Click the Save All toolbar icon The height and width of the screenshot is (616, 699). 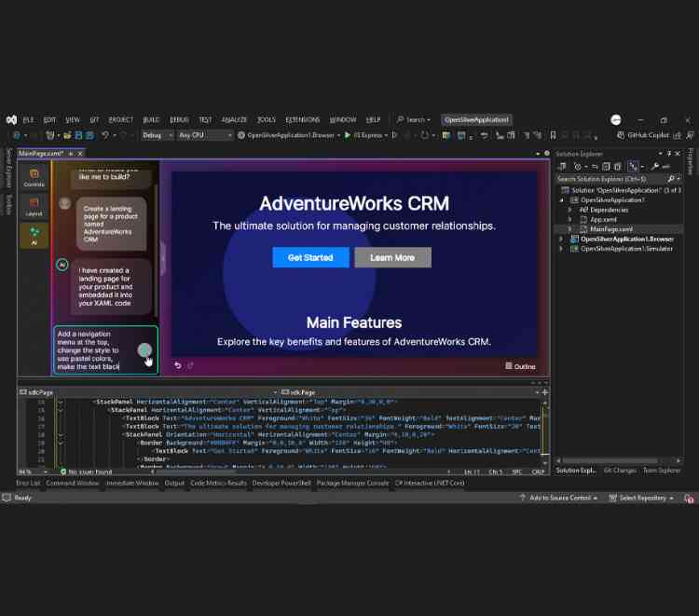tap(89, 135)
